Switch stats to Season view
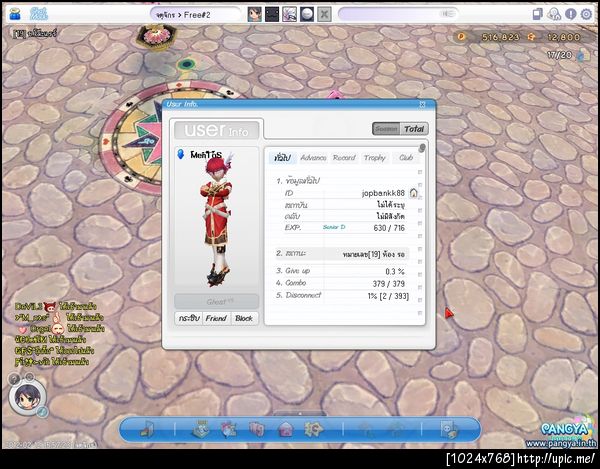Image resolution: width=600 pixels, height=469 pixels. coord(386,129)
